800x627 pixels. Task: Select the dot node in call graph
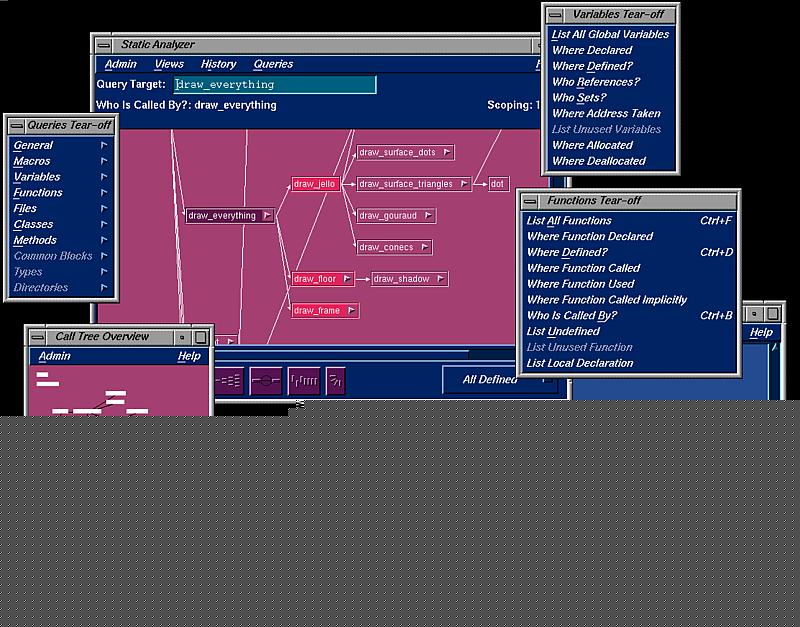pos(497,184)
